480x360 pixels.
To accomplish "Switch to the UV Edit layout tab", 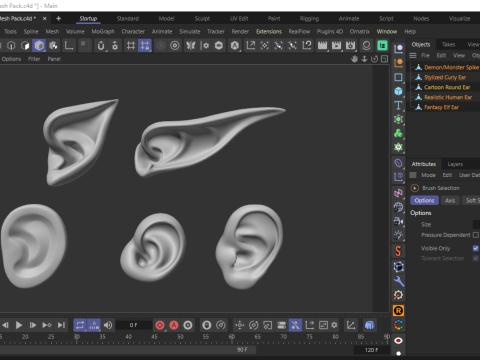I will pos(239,19).
